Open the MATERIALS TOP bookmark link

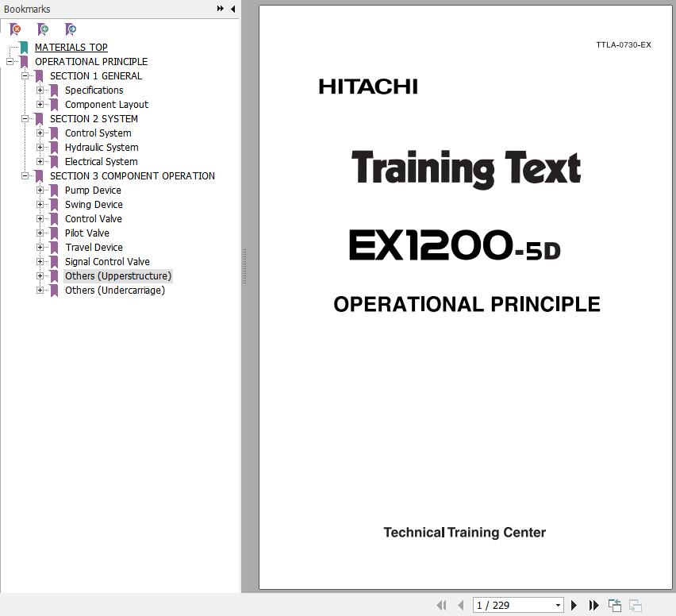pos(71,47)
